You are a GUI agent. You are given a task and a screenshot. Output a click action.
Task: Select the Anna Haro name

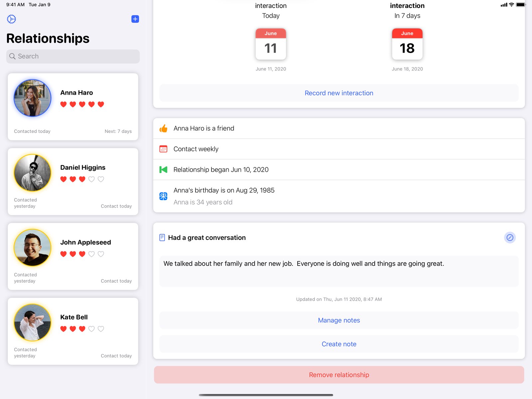point(76,93)
